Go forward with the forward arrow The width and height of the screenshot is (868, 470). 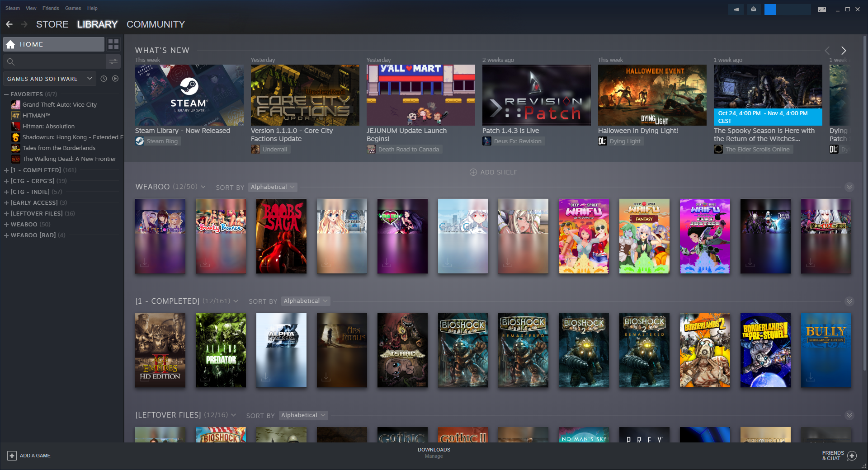tap(24, 24)
